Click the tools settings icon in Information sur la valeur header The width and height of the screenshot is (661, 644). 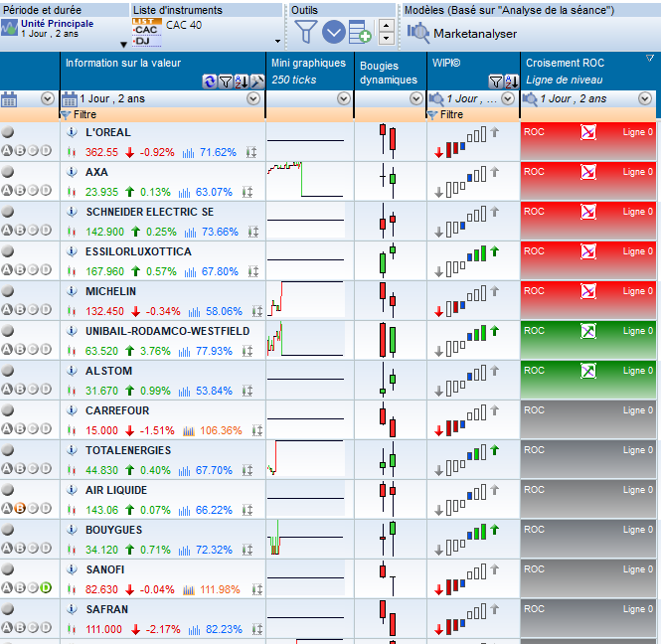(256, 81)
